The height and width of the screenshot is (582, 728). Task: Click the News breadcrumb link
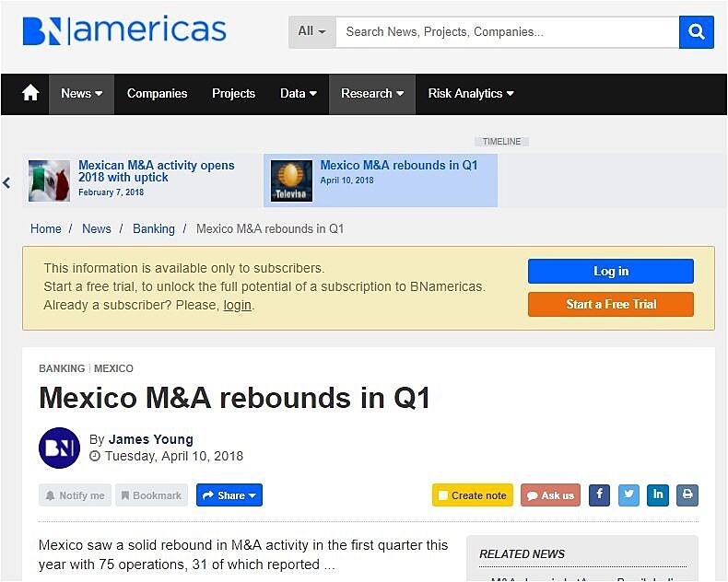pos(97,228)
